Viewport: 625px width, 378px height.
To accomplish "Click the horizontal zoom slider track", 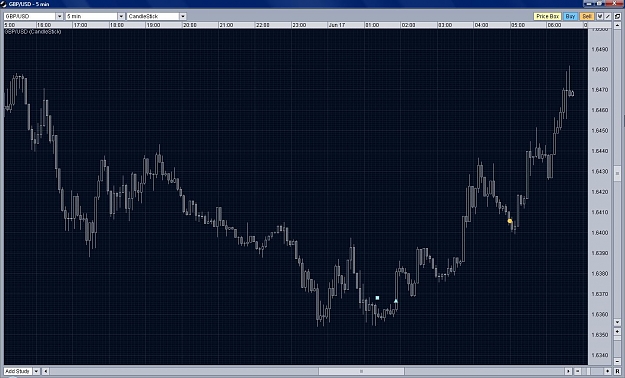I will [x=593, y=371].
